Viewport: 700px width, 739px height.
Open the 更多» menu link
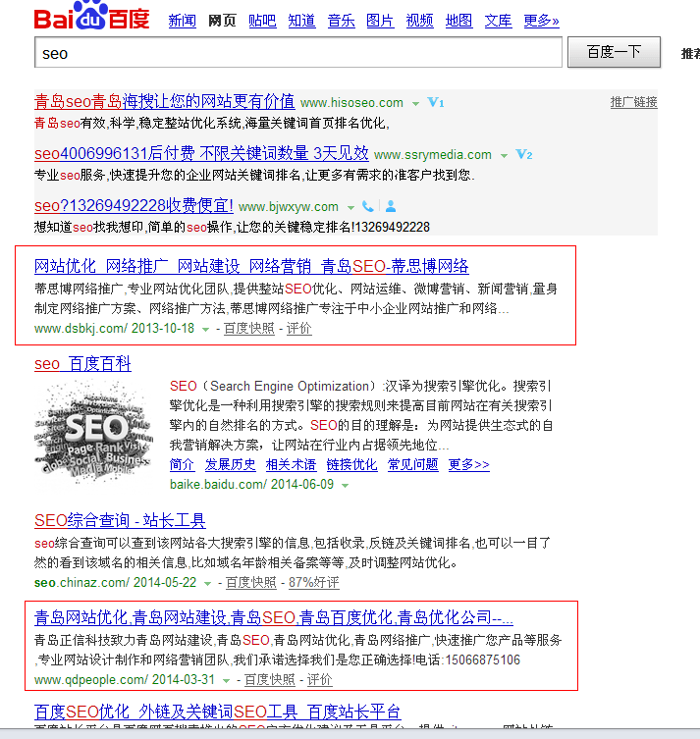542,21
